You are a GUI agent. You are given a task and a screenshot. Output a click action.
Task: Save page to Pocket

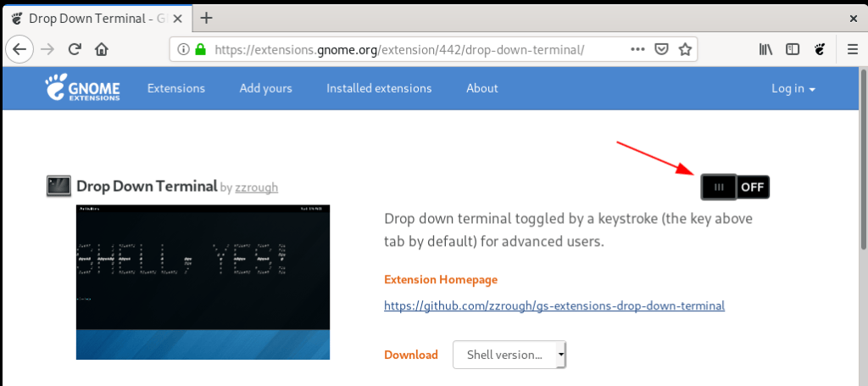662,49
